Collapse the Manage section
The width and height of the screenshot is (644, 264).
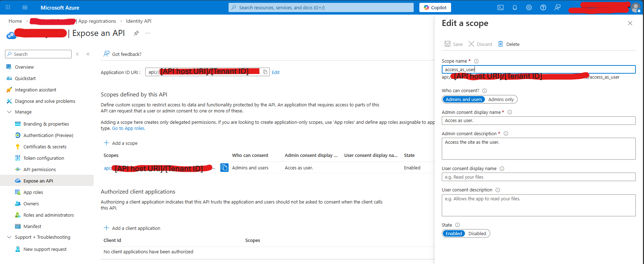click(9, 112)
